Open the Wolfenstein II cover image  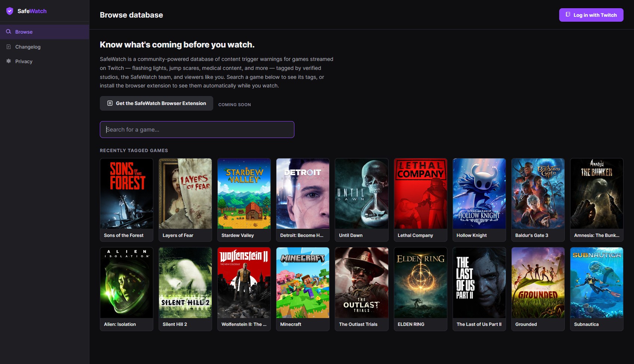[244, 283]
